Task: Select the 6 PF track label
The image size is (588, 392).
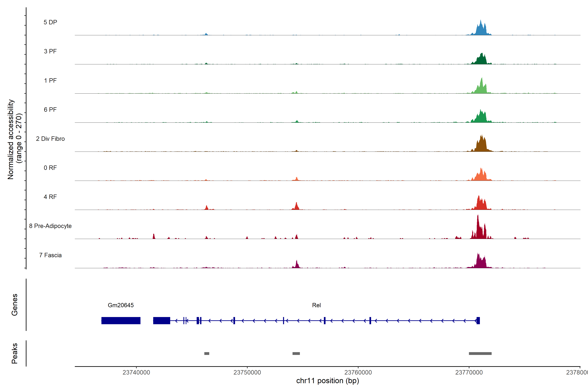Action: 50,109
